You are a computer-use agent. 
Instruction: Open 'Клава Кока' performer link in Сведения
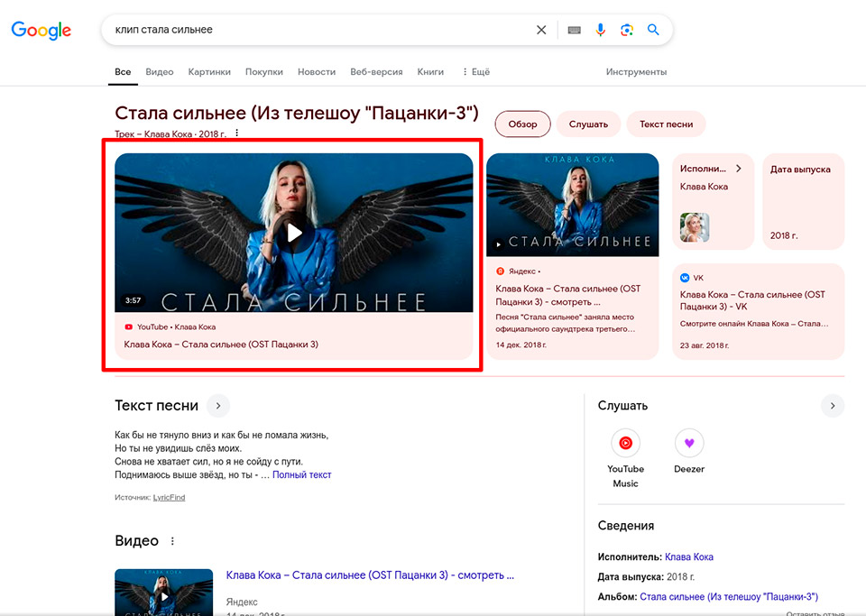click(688, 557)
